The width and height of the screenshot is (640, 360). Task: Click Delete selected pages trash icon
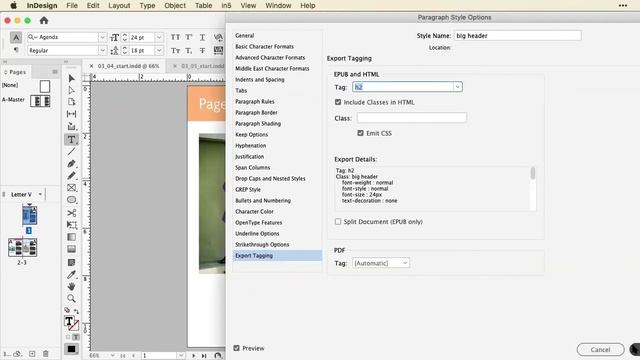[x=45, y=353]
